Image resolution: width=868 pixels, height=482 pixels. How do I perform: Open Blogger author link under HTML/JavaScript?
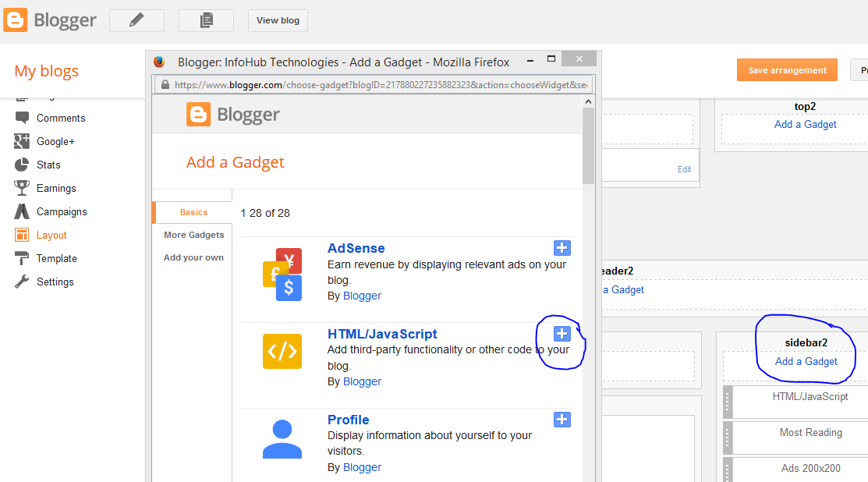[362, 382]
